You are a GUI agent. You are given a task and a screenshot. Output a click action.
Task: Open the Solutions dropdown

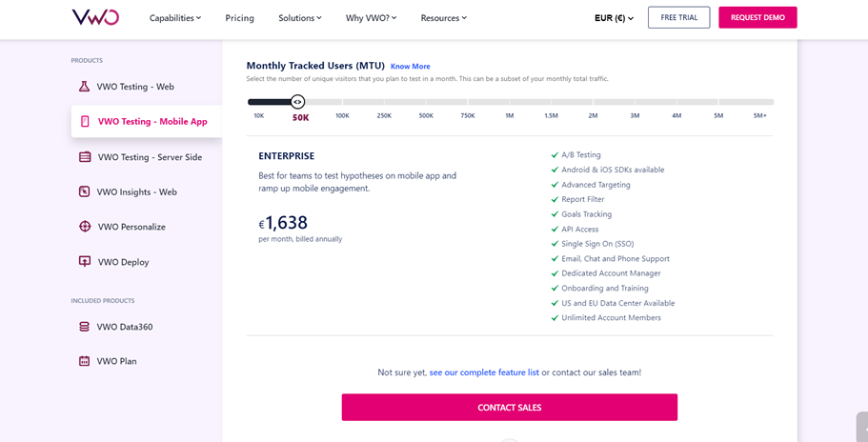point(299,18)
